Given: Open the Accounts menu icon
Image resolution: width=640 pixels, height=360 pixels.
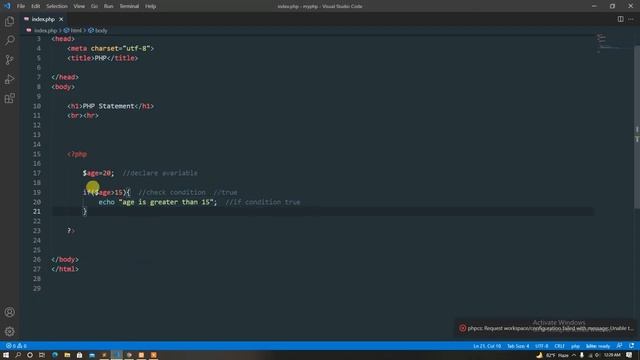Looking at the screenshot, I should pos(9,312).
